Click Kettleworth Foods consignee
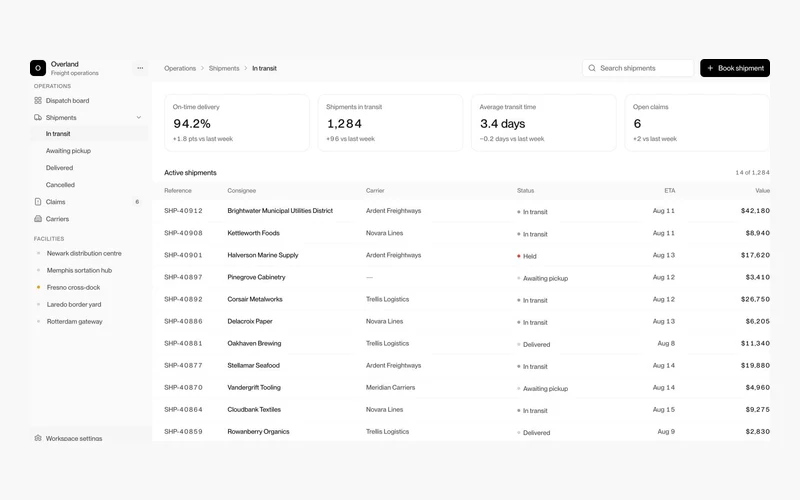This screenshot has height=500, width=800. (254, 233)
